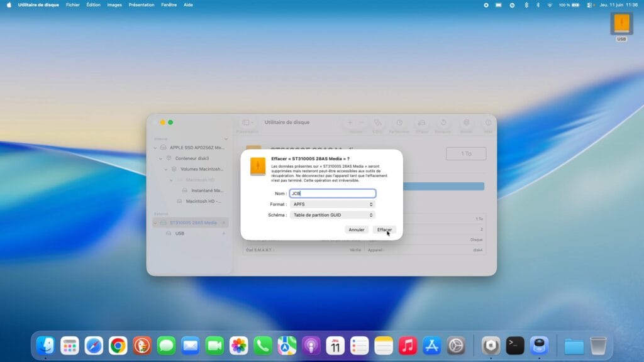This screenshot has height=362, width=644.
Task: Collapse the Conteneur disk3 tree item
Action: [160, 158]
